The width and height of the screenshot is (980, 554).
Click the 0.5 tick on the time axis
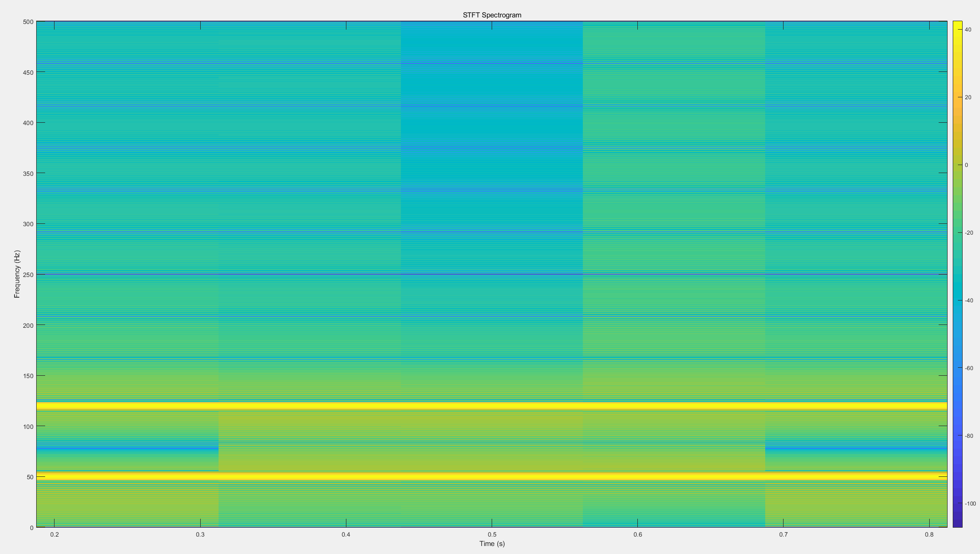pos(493,535)
